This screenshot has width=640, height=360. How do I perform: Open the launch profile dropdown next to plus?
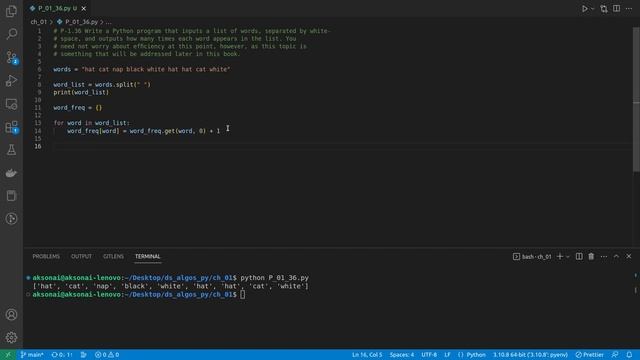pyautogui.click(x=568, y=256)
